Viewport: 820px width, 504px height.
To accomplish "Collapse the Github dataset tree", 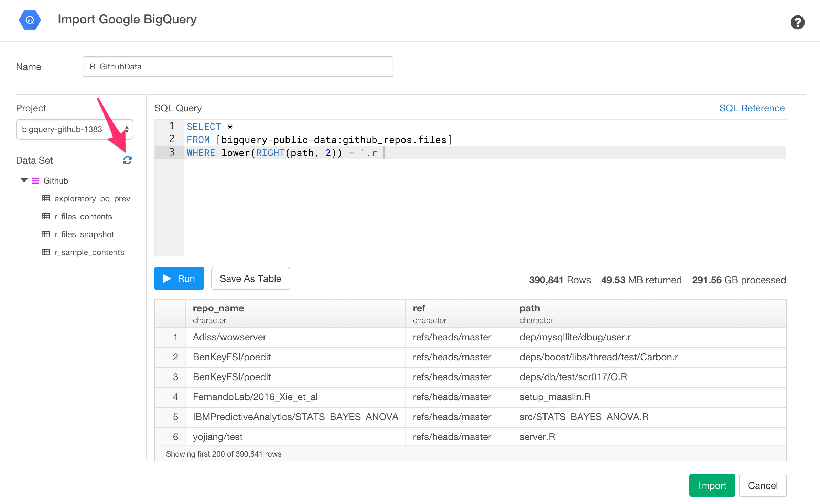I will (23, 180).
